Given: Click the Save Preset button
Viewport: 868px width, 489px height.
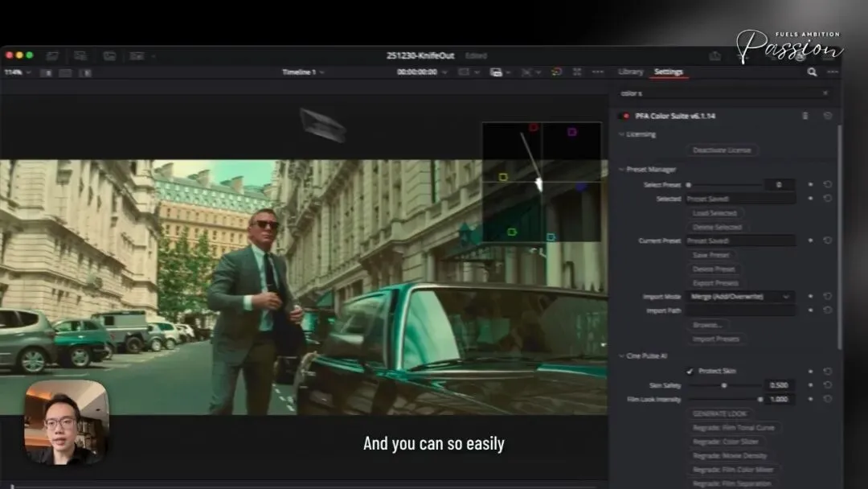Looking at the screenshot, I should [x=710, y=255].
